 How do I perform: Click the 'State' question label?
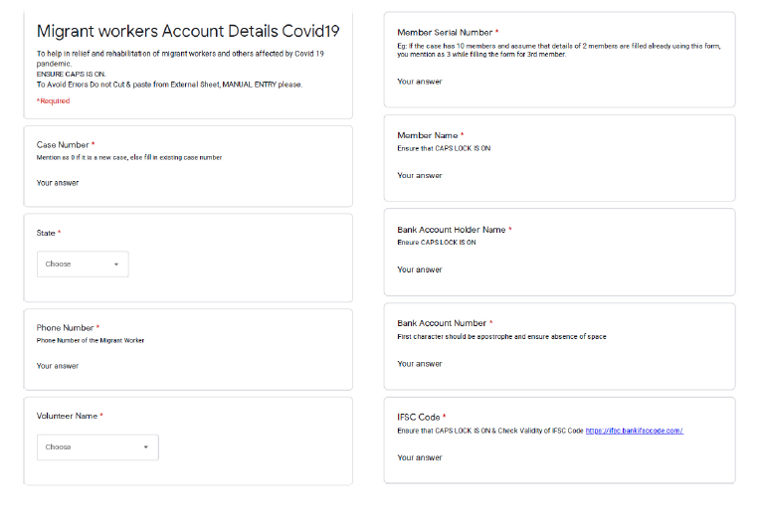tap(46, 234)
